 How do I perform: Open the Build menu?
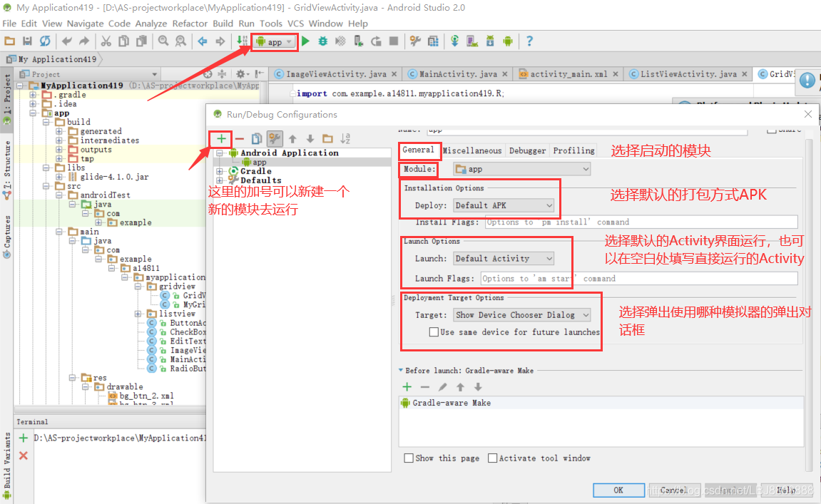223,24
